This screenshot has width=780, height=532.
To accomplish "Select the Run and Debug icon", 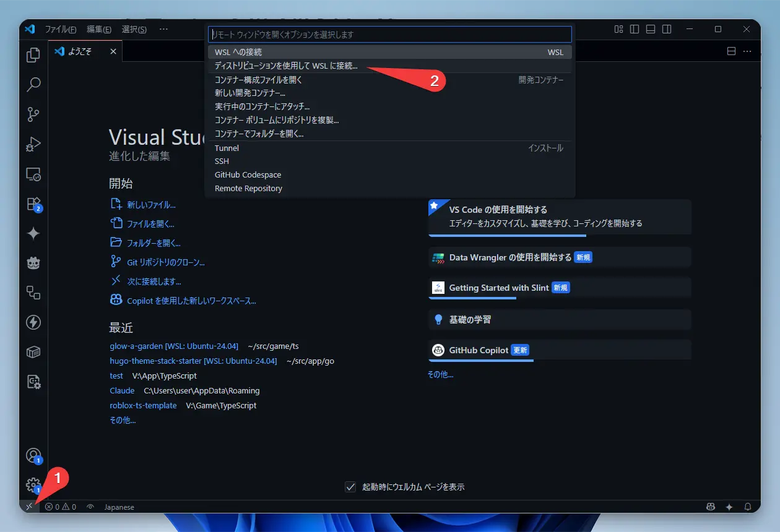I will point(33,144).
